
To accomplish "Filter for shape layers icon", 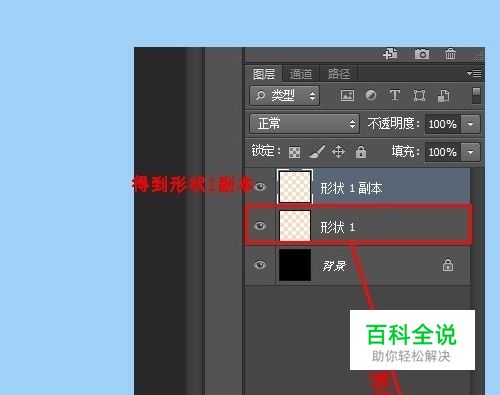I will point(419,96).
